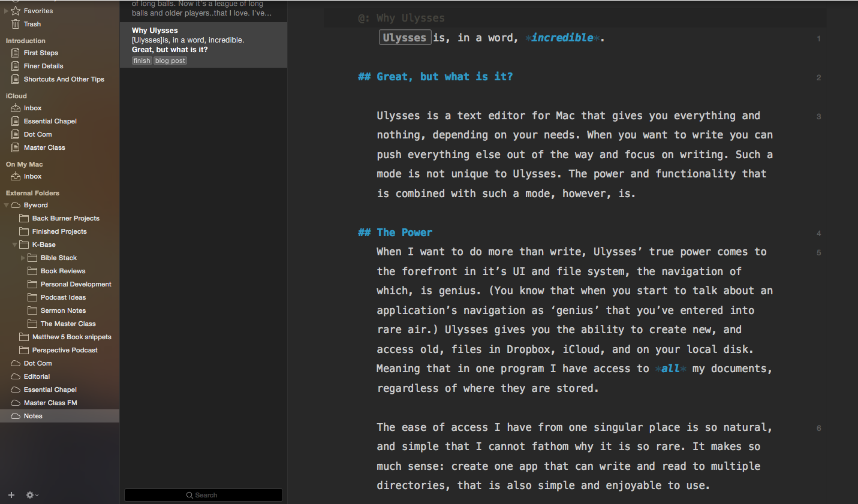The height and width of the screenshot is (504, 858).
Task: Click the plus add group button
Action: 11,495
